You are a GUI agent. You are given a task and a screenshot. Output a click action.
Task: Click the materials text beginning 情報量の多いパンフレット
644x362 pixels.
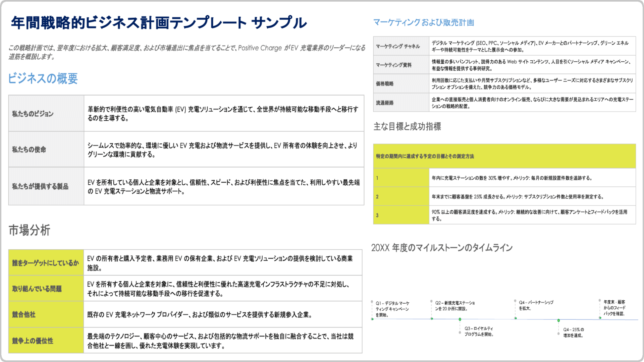click(x=532, y=65)
